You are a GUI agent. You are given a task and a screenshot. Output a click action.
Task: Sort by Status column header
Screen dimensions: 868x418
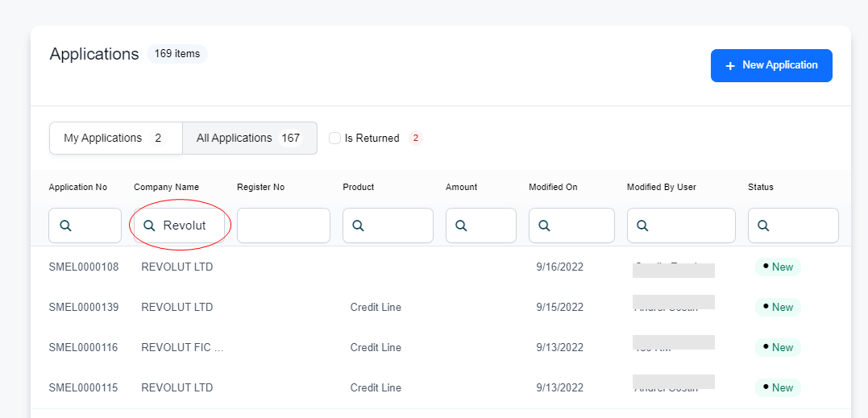point(760,187)
